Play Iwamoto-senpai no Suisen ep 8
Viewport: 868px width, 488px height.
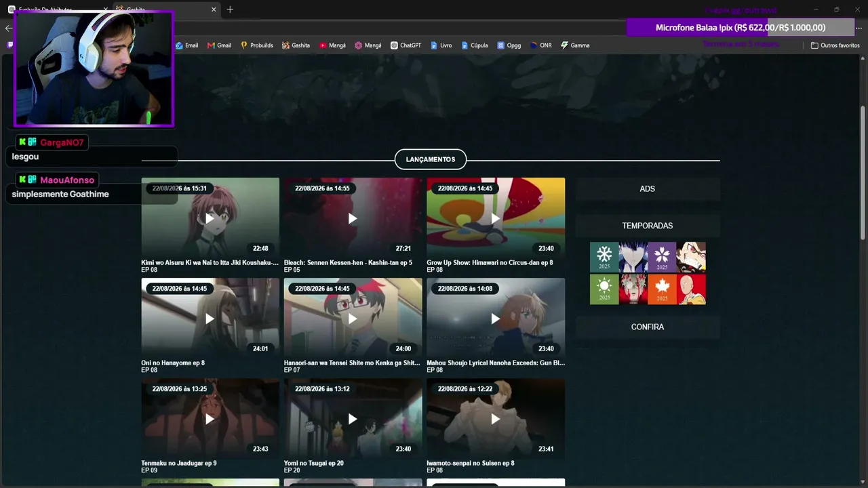coord(496,419)
